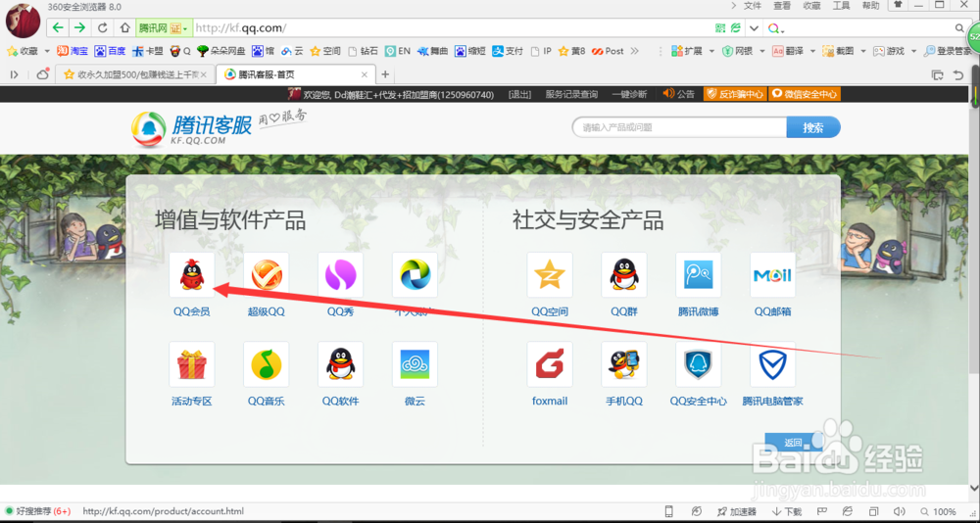Viewport: 980px width, 523px height.
Task: Click the address bar magnifier search icon
Action: [960, 28]
